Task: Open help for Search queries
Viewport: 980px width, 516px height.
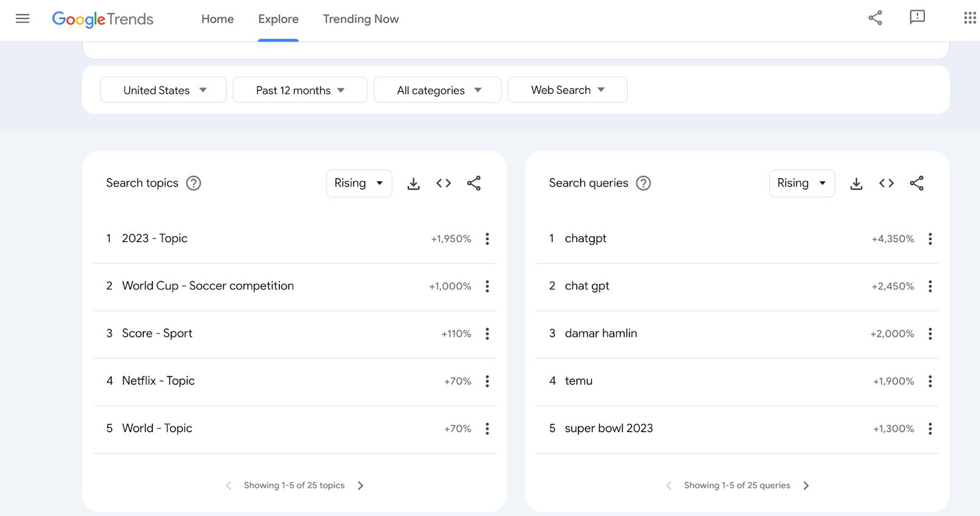Action: point(643,183)
